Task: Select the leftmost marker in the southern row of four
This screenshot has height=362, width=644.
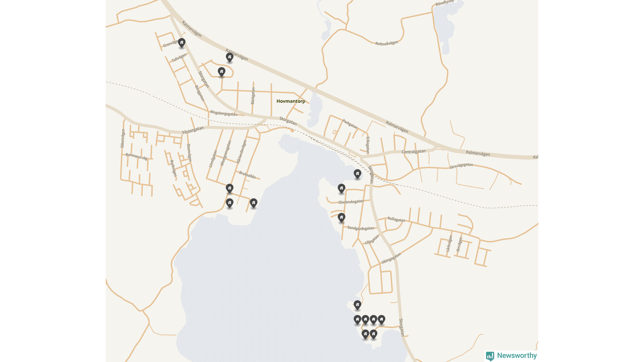Action: pos(357,320)
